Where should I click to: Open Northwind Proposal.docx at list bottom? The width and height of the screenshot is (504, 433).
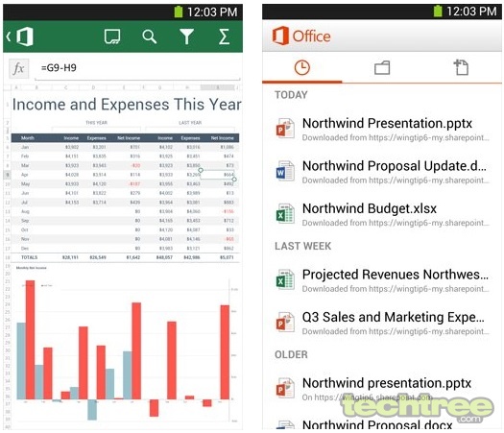point(377,424)
